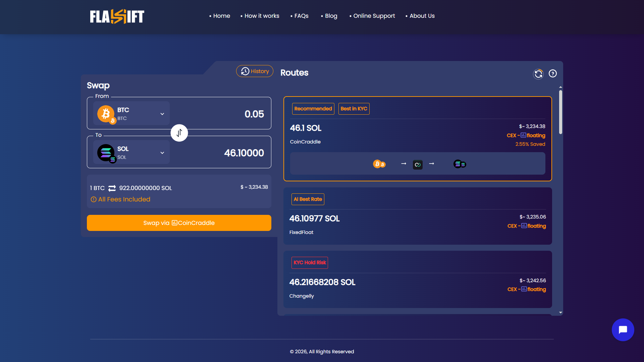
Task: Click the routes scrollbar down arrow
Action: (x=560, y=312)
